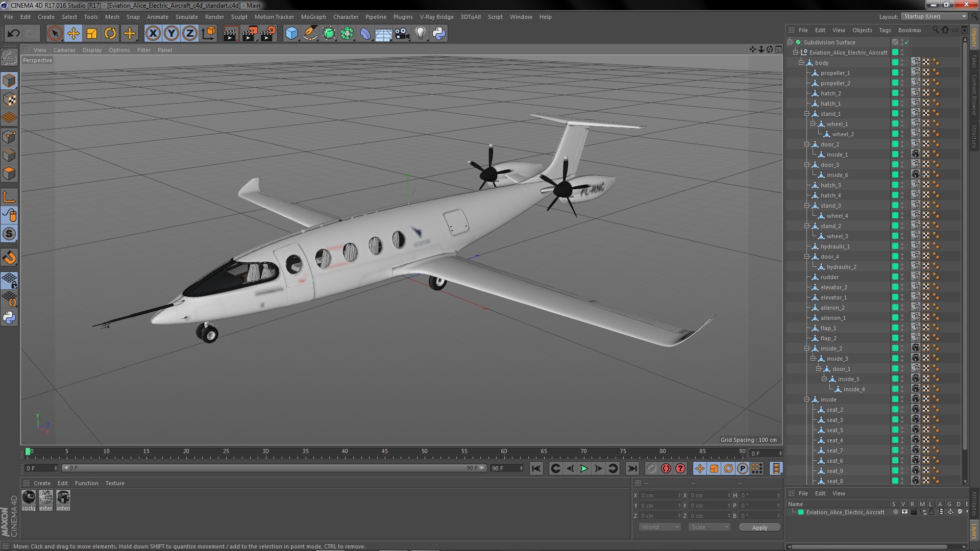The image size is (980, 551).
Task: Open V-Ray Bridge menu
Action: (x=436, y=17)
